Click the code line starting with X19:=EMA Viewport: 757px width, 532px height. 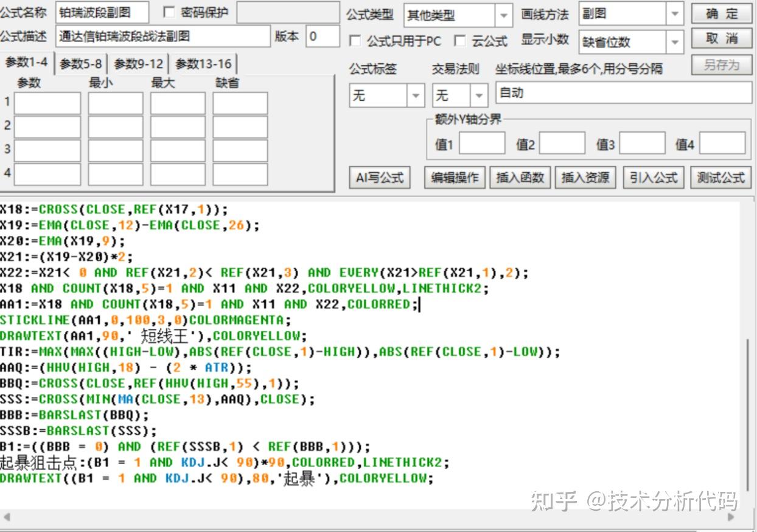coord(130,226)
